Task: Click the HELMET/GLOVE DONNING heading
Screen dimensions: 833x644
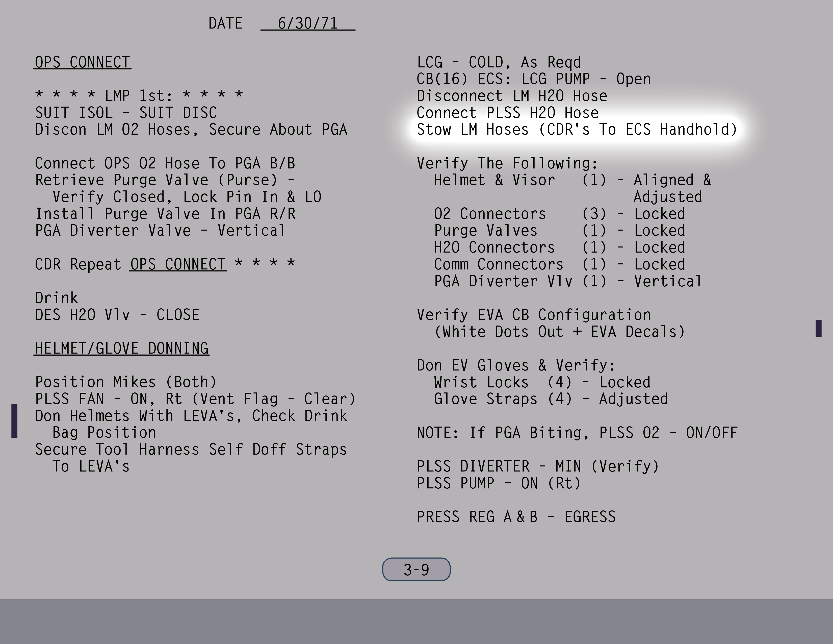Action: coord(122,348)
